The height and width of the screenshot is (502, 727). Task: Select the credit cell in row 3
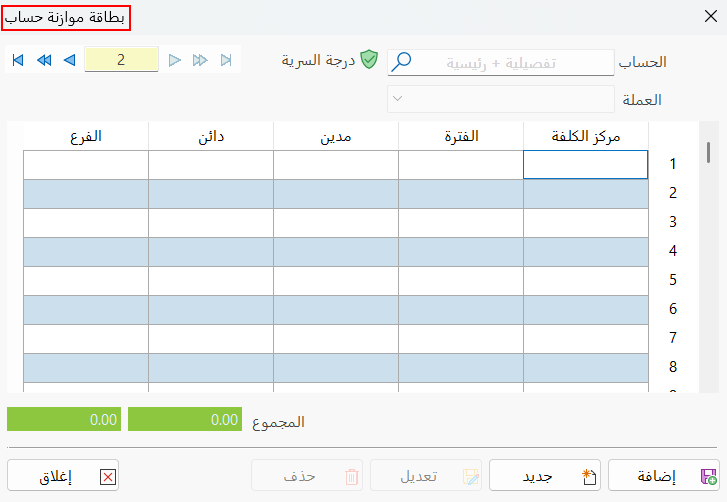point(211,223)
